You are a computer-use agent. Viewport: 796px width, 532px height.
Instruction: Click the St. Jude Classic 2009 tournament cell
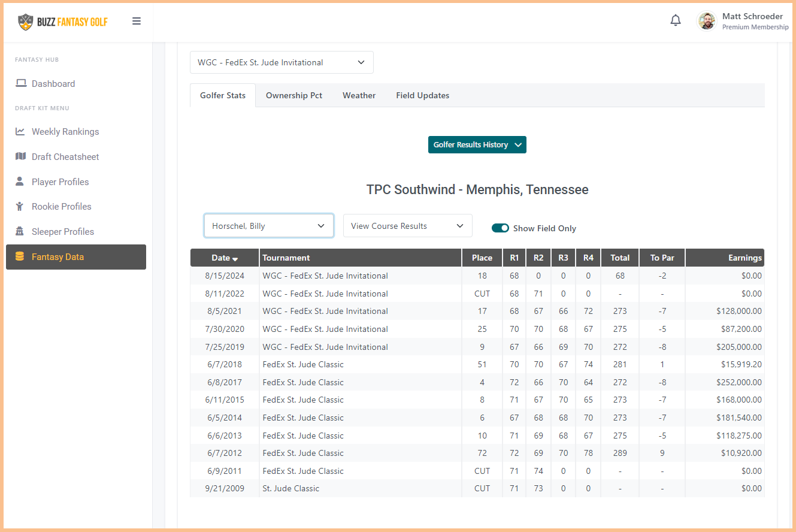coord(361,488)
